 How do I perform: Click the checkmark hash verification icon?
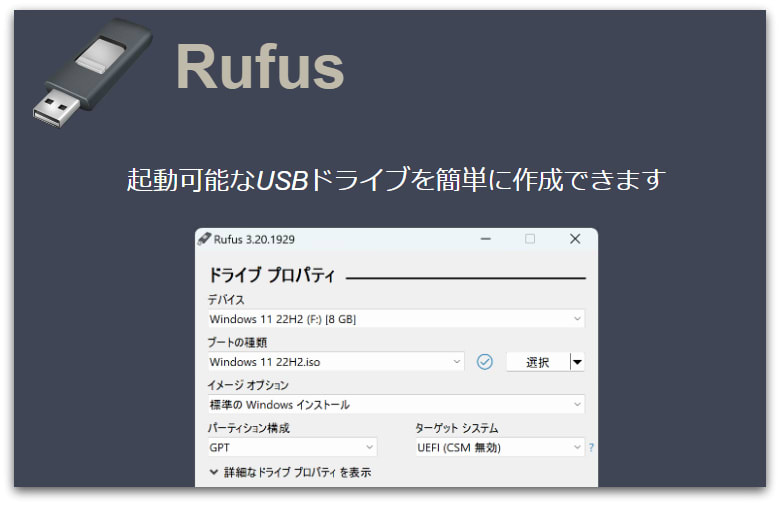485,362
